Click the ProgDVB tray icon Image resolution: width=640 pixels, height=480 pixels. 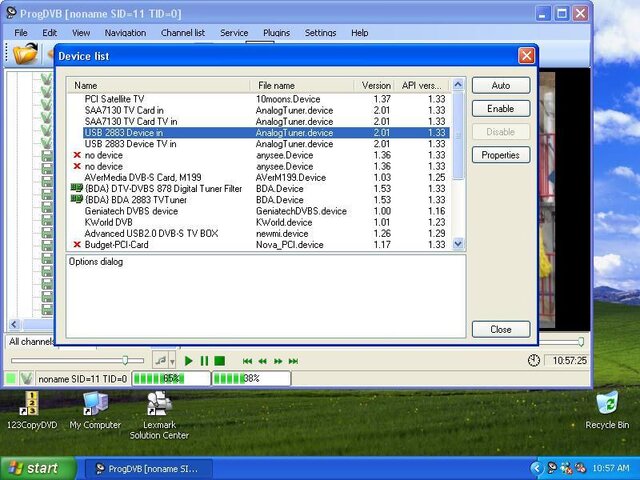(552, 468)
